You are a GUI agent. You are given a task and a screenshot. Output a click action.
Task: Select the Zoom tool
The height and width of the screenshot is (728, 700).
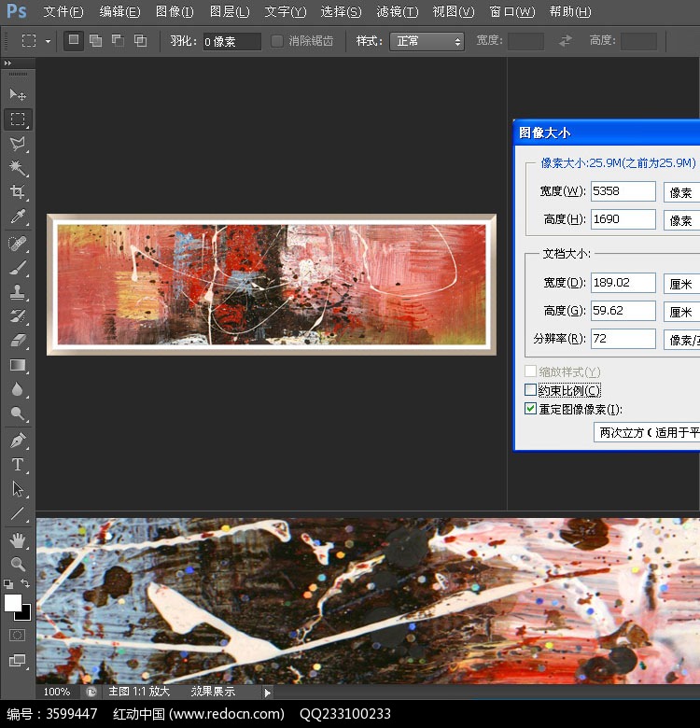pyautogui.click(x=18, y=564)
